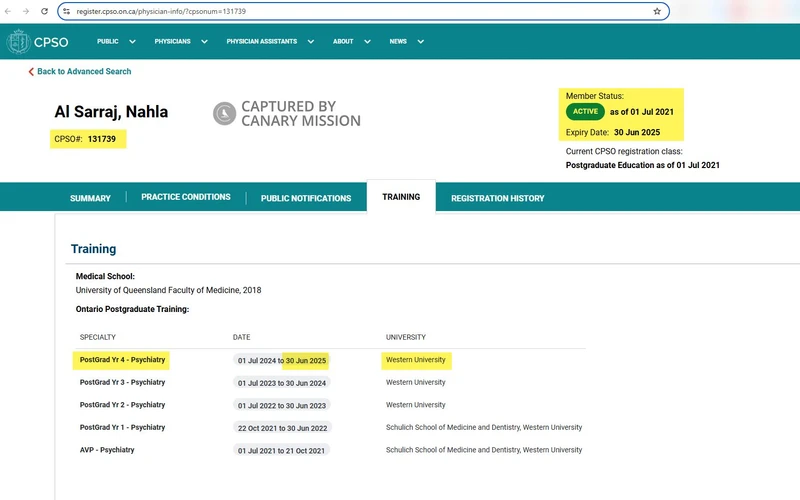800x500 pixels.
Task: Click the CPSO crest logo
Action: [x=19, y=41]
